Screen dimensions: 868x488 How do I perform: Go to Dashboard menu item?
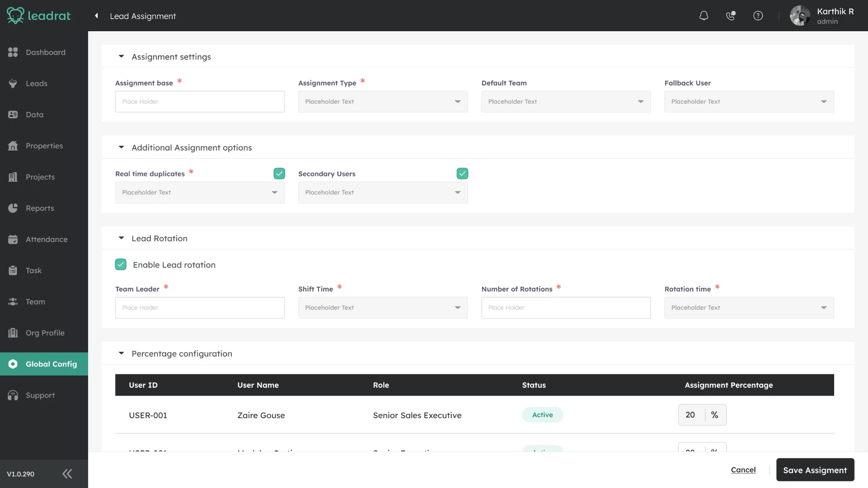click(44, 52)
